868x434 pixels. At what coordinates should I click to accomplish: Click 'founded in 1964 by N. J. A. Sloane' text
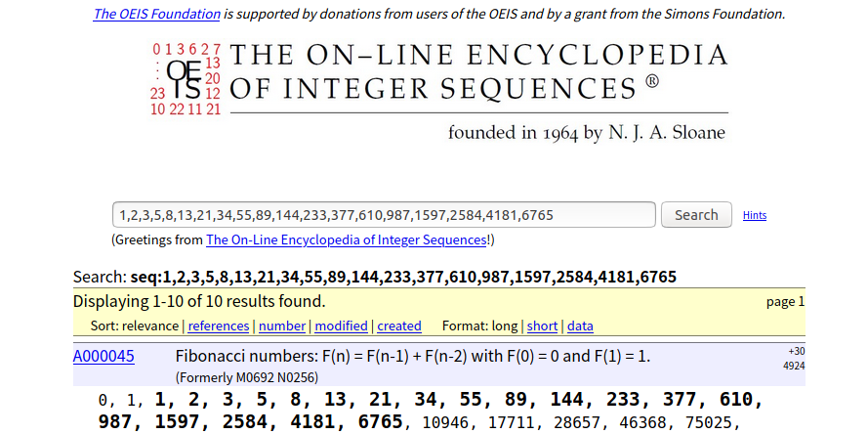pos(587,133)
